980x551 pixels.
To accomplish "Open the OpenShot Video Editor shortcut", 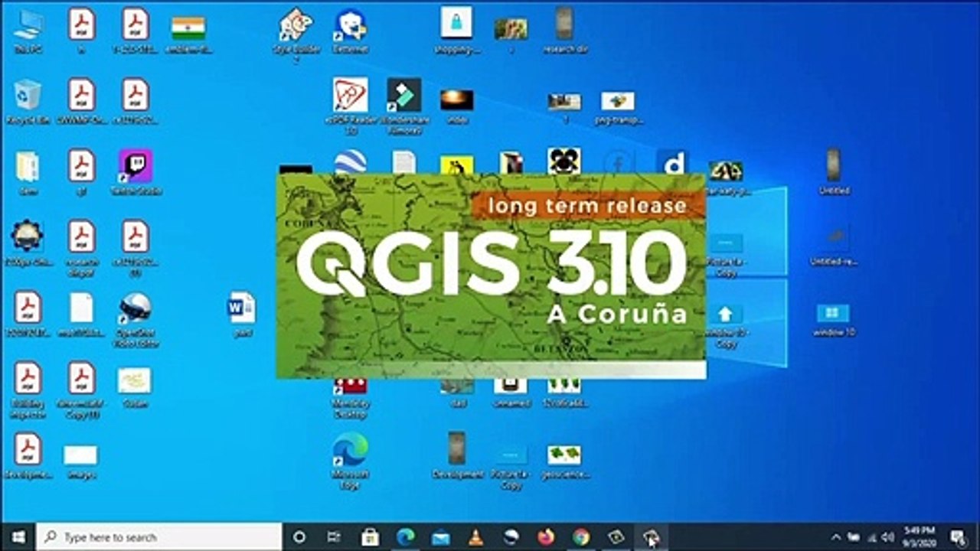I will tap(136, 318).
